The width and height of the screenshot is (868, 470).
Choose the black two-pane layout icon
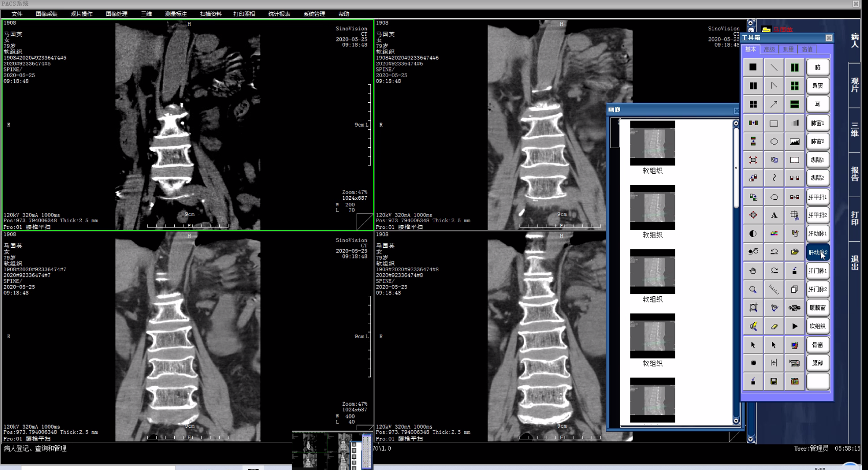(x=753, y=86)
